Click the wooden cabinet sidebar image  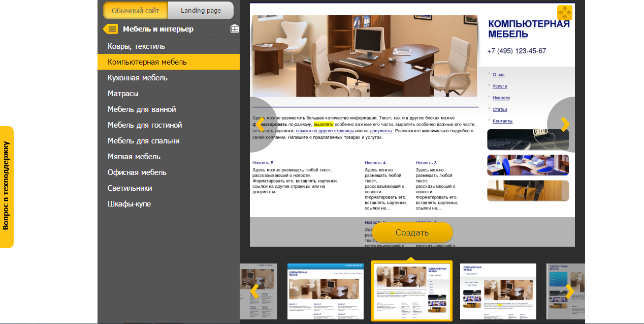click(528, 190)
